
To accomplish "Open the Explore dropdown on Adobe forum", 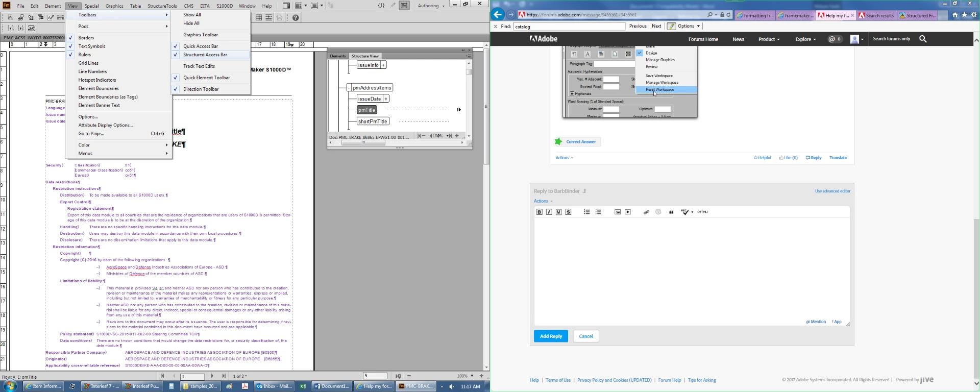I will pos(805,39).
